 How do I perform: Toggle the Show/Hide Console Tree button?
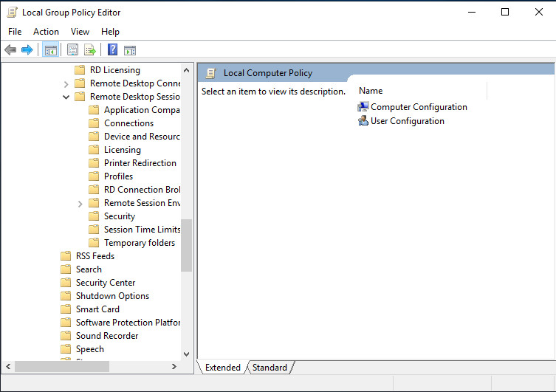tap(50, 50)
